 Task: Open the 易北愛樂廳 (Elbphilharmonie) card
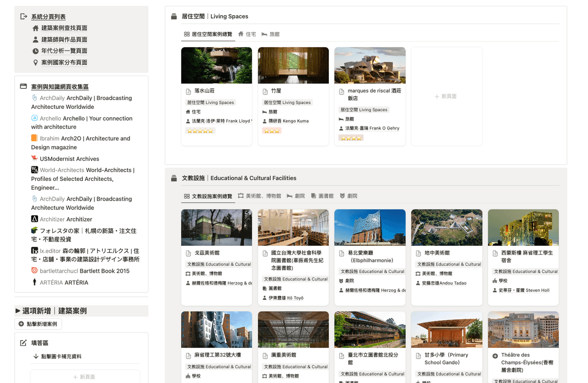coord(370,257)
